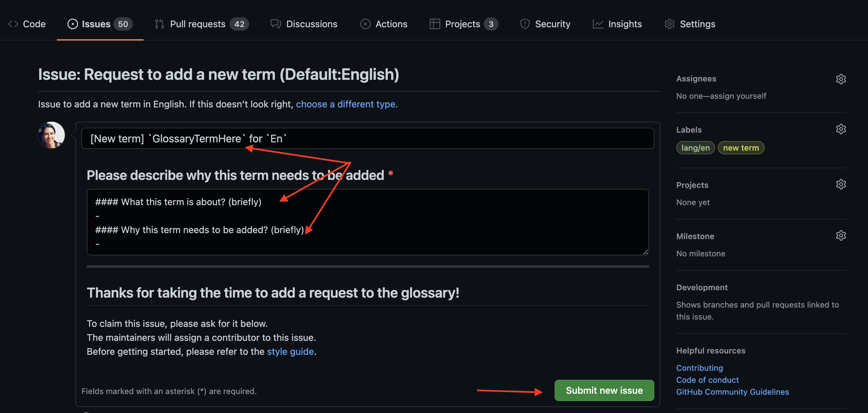Open the Labels gear menu
This screenshot has height=413, width=868.
(x=841, y=129)
